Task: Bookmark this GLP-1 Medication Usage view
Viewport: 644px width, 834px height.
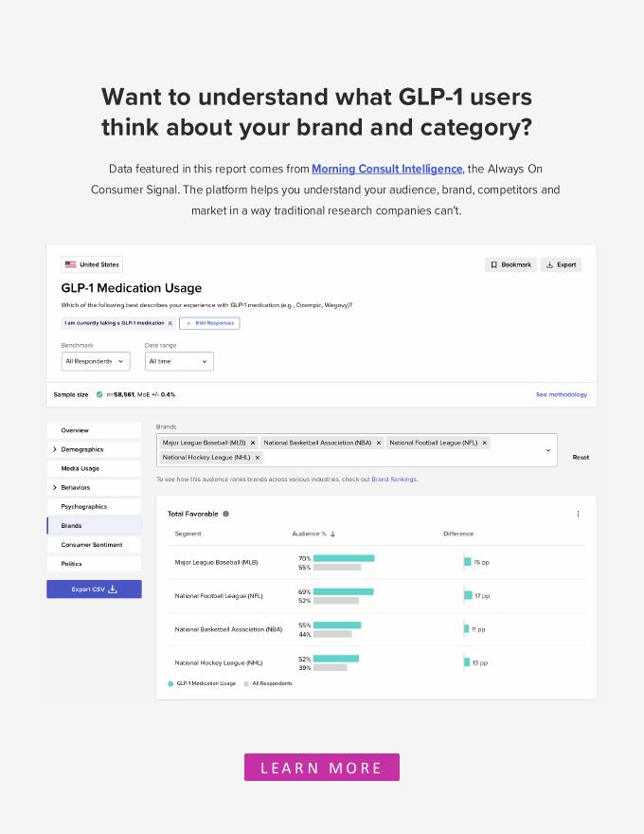Action: coord(510,264)
